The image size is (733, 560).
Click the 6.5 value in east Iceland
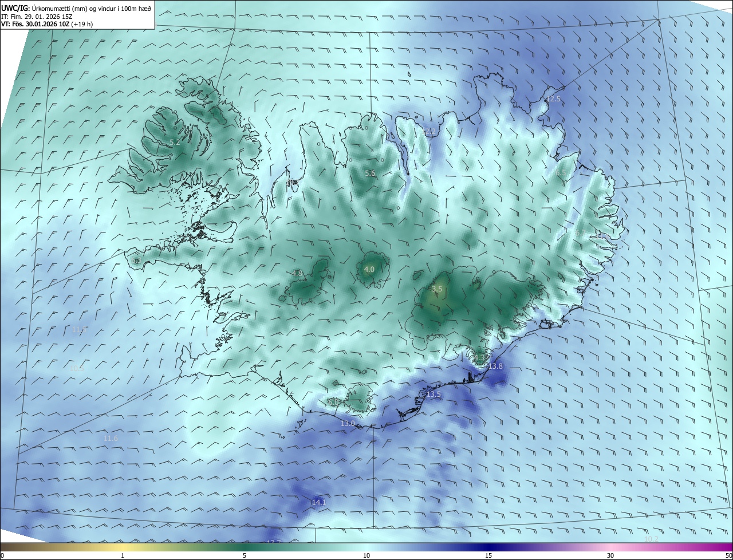tap(561, 172)
